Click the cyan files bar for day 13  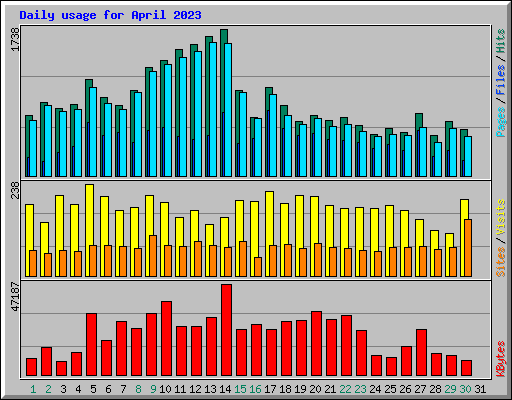pos(213,109)
